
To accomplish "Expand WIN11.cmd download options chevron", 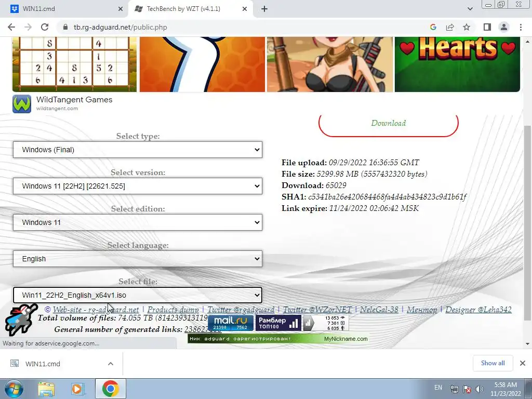I will coord(111,364).
